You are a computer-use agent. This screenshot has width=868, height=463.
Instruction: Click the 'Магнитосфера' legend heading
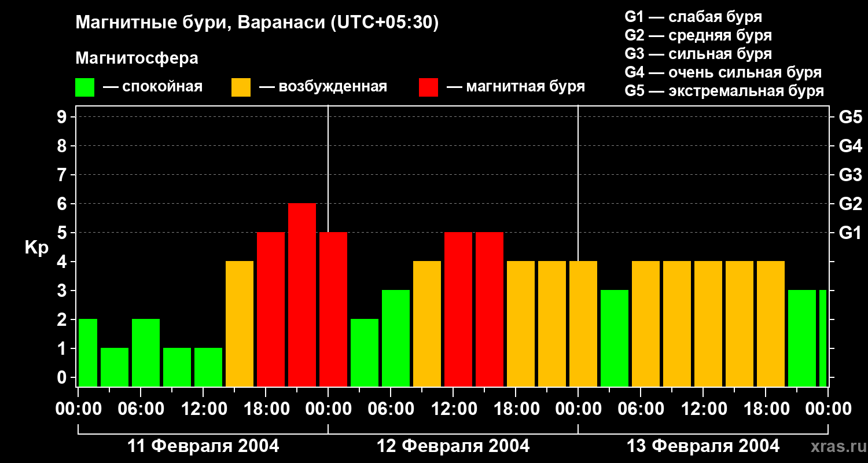pyautogui.click(x=137, y=58)
